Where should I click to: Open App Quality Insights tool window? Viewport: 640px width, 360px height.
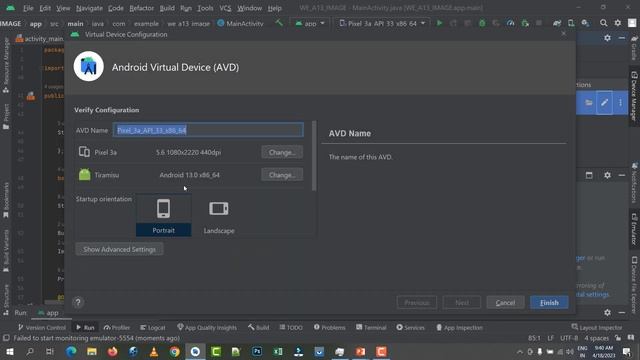[207, 327]
